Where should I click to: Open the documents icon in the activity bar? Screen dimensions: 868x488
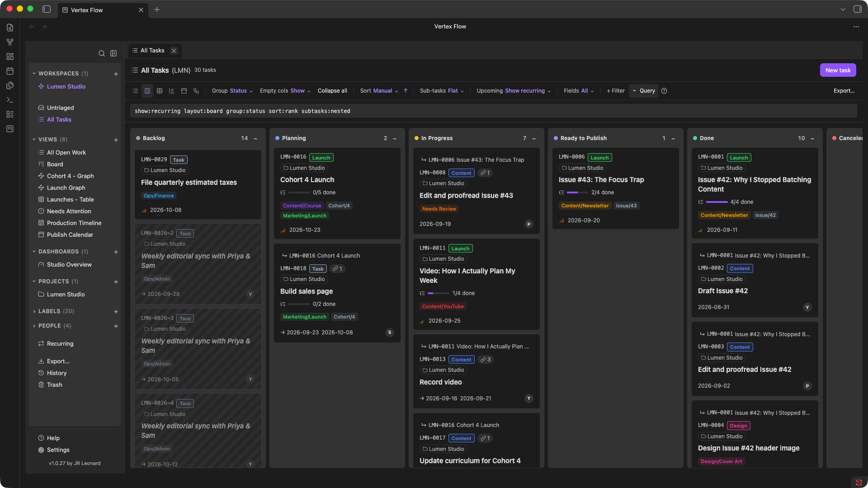(10, 28)
